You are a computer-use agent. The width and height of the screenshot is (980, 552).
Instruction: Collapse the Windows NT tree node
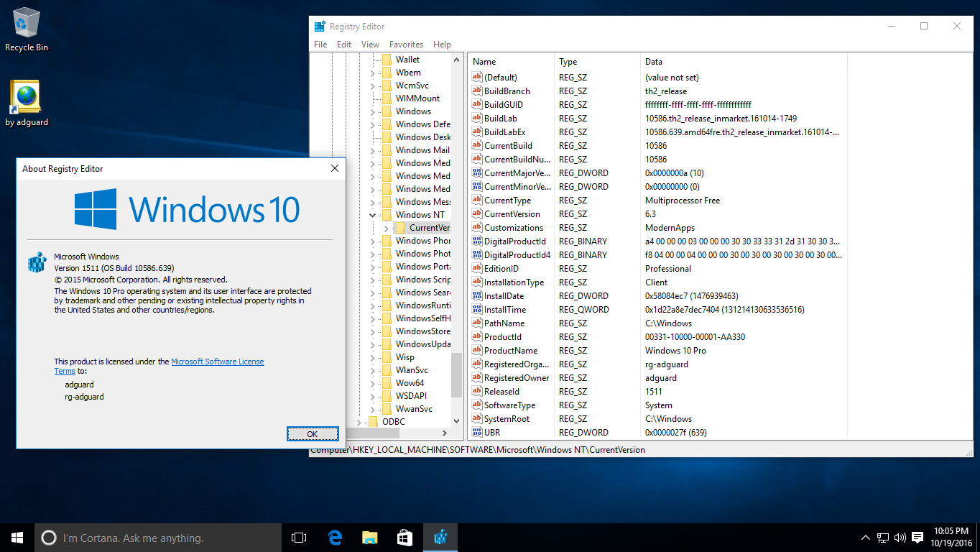tap(372, 215)
